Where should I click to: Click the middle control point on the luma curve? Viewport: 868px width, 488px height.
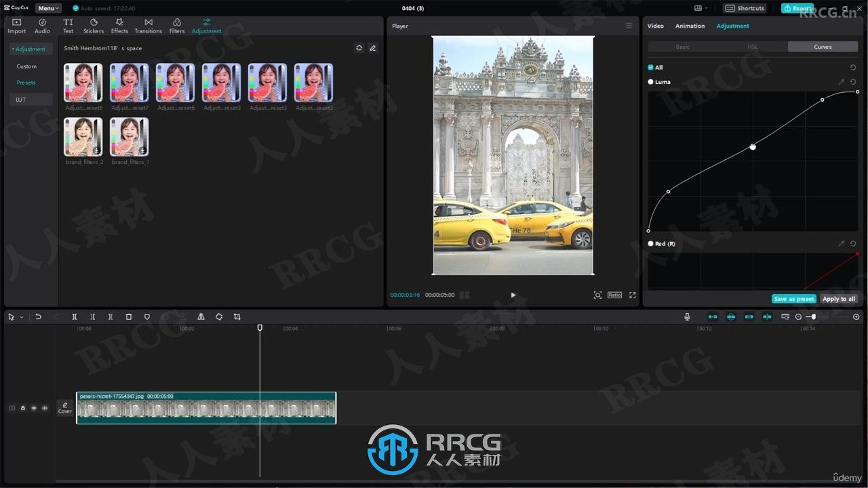[x=752, y=146]
